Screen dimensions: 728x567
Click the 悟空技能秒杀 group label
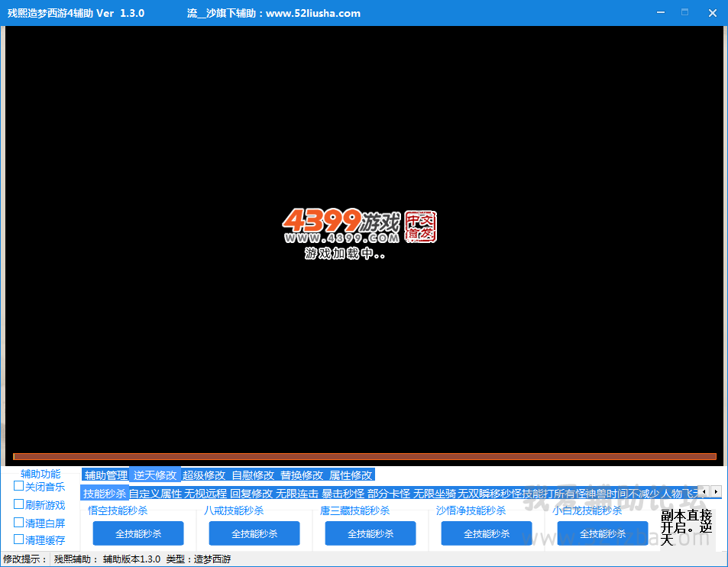click(x=118, y=510)
